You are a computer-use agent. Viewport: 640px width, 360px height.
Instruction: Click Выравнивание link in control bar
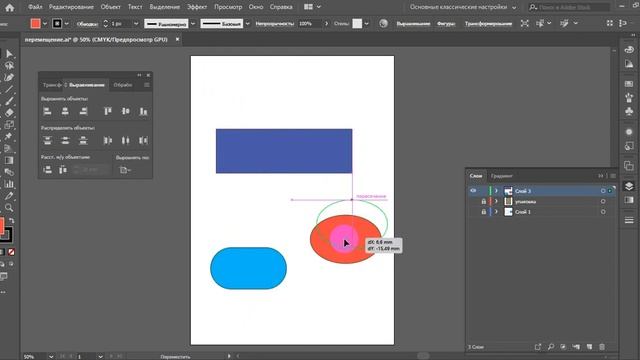coord(413,24)
